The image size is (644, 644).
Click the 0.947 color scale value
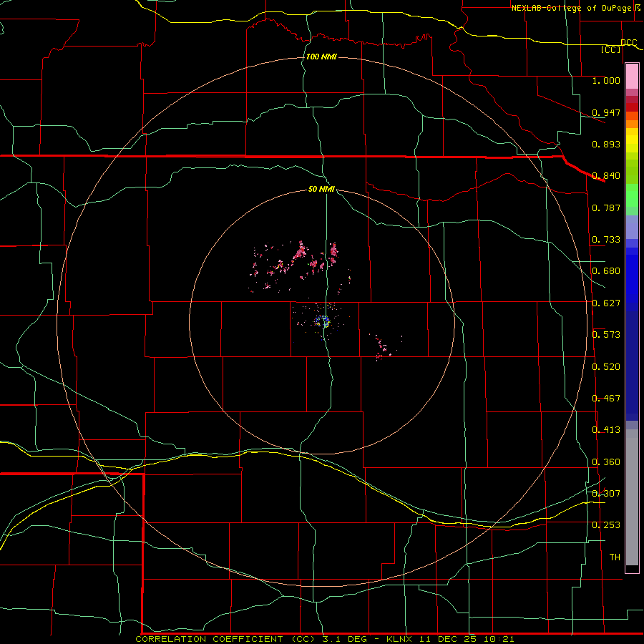[x=606, y=112]
